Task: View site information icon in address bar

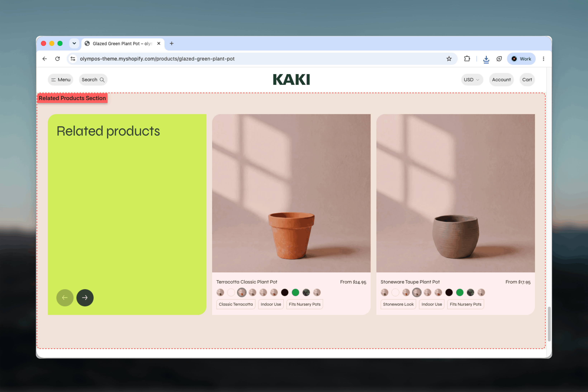Action: (73, 59)
